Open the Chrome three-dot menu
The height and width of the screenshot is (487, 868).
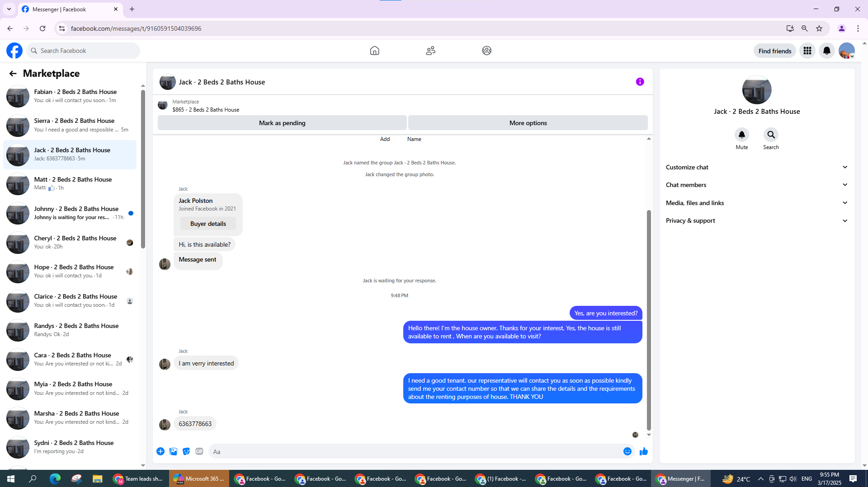coord(858,28)
